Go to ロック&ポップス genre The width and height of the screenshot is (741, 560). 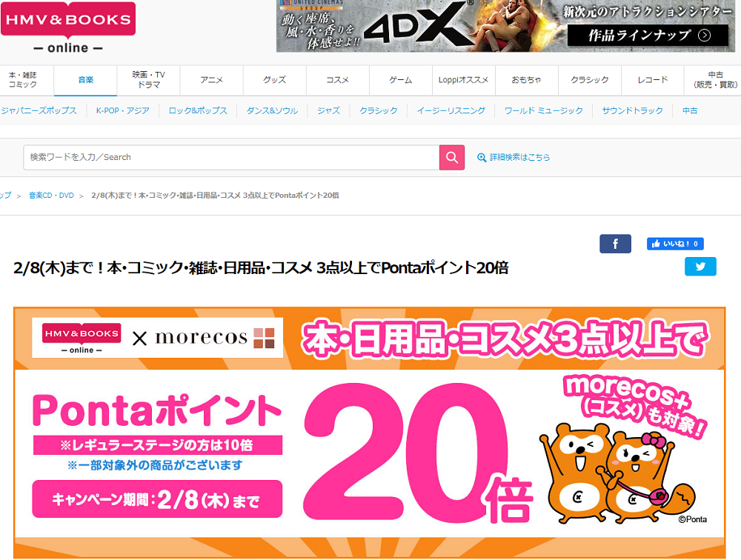198,110
